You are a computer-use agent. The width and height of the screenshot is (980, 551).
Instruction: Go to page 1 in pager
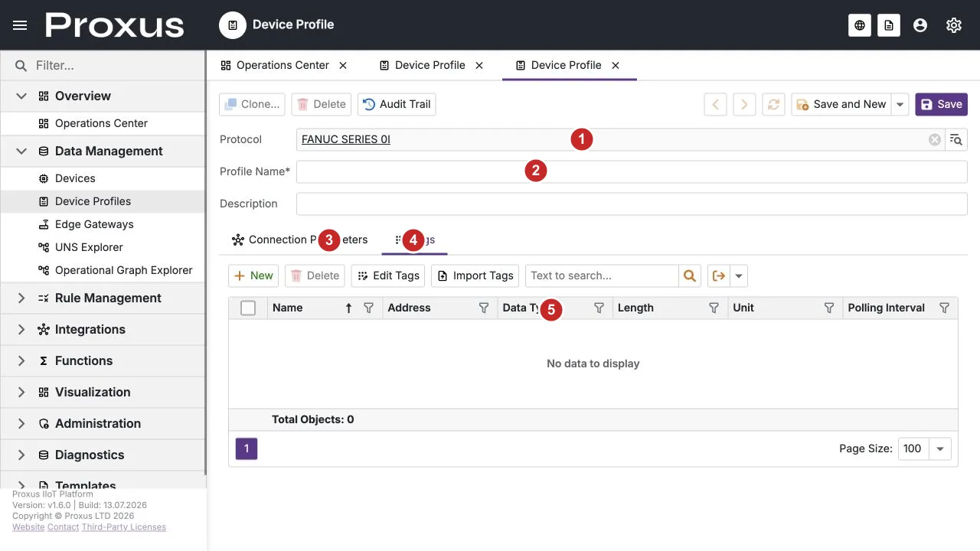tap(247, 448)
